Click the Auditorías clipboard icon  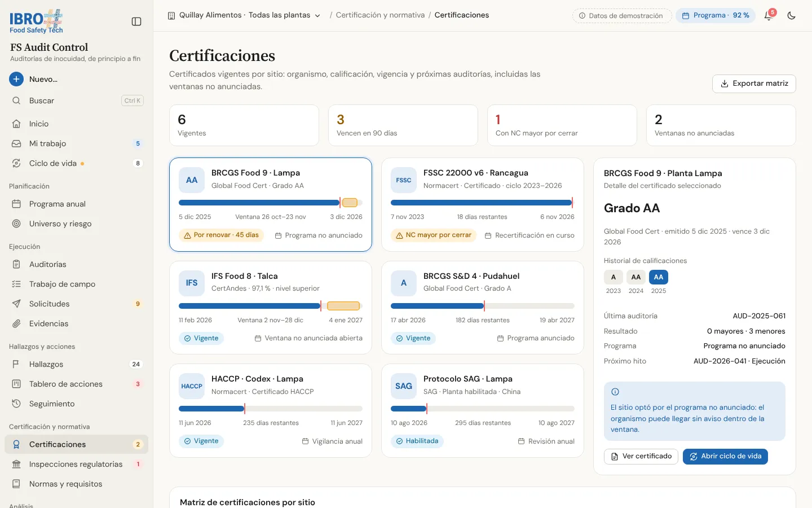coord(16,264)
